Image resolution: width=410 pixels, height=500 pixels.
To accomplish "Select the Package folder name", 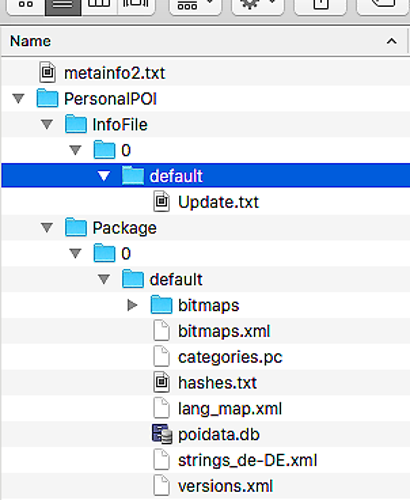I will 124,228.
